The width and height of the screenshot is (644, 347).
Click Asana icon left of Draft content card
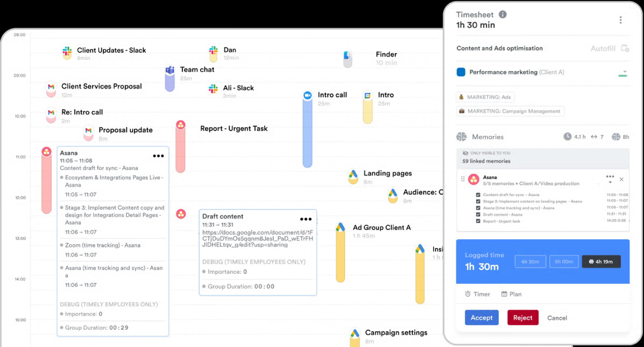coord(181,214)
